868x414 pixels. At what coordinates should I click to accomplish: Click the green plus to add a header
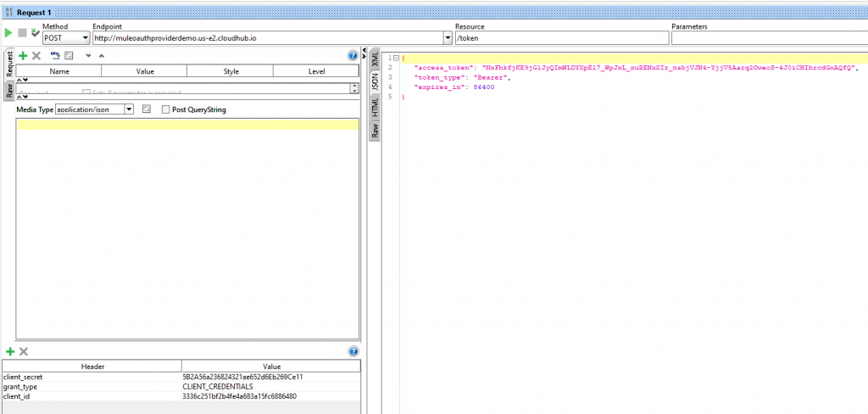tap(10, 351)
